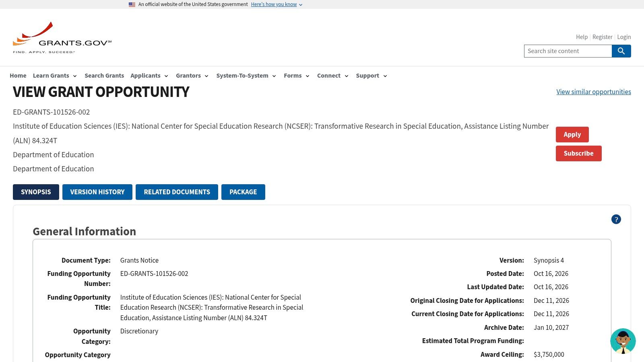The width and height of the screenshot is (644, 362).
Task: Open View similar opportunities link
Action: coord(594,92)
